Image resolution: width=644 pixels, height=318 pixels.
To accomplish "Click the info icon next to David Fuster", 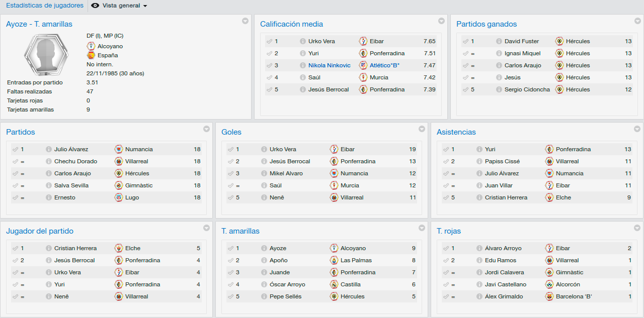I will [499, 41].
